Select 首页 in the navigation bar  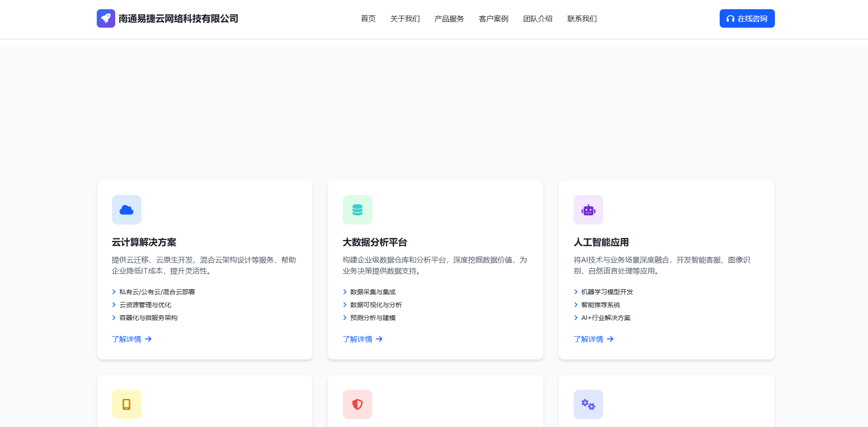[368, 19]
